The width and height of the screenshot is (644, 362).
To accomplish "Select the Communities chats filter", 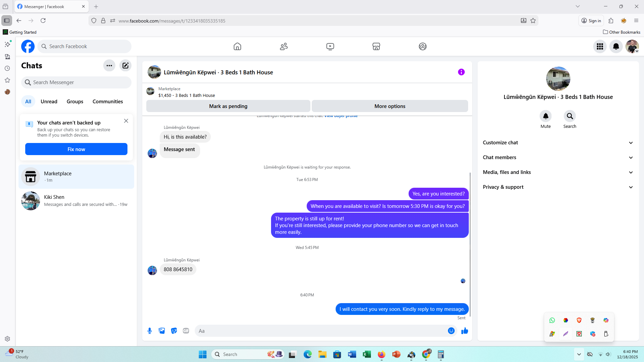I will [108, 102].
